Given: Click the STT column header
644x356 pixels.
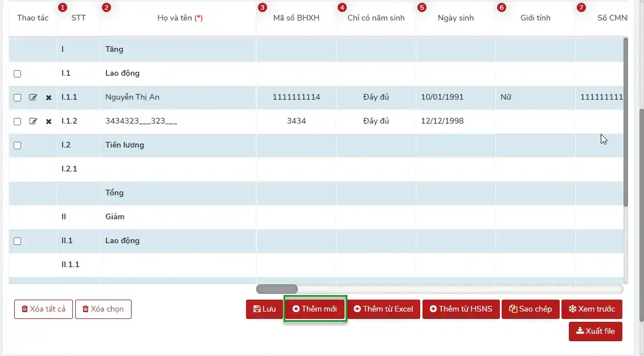Looking at the screenshot, I should point(79,18).
